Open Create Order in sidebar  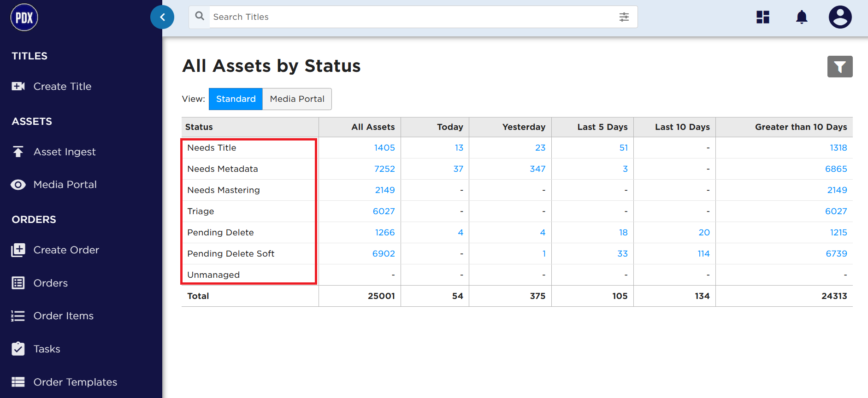(66, 250)
